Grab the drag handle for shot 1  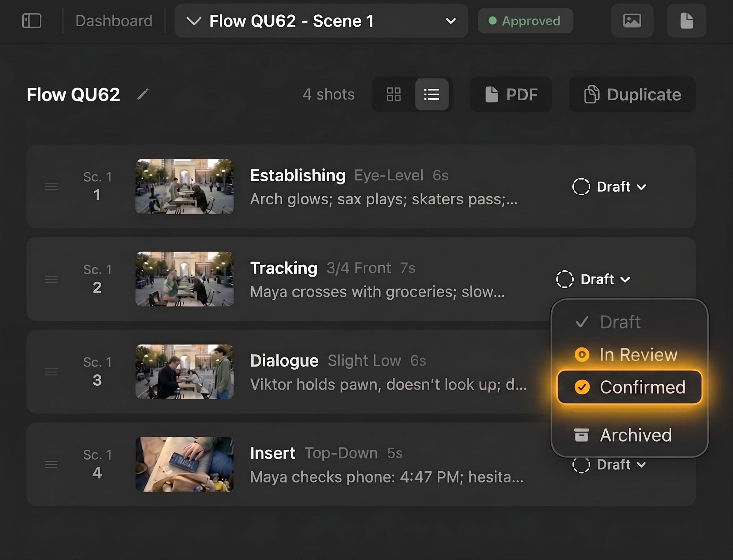[51, 187]
